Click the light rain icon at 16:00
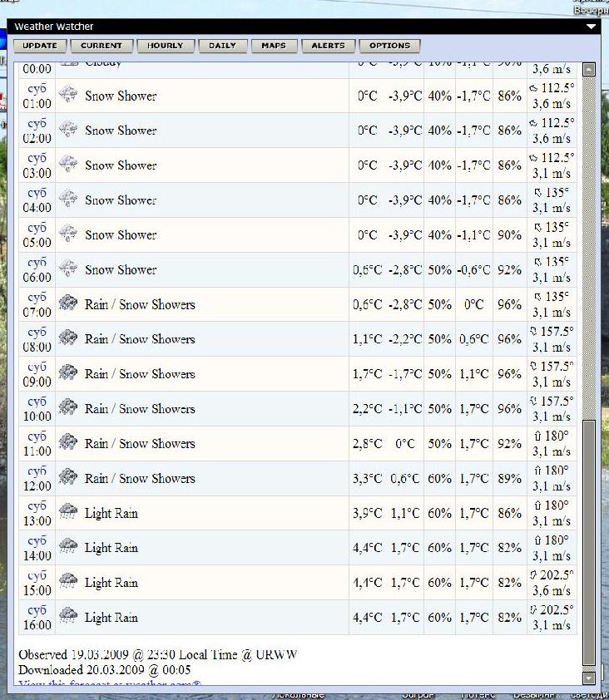The image size is (609, 700). point(68,616)
